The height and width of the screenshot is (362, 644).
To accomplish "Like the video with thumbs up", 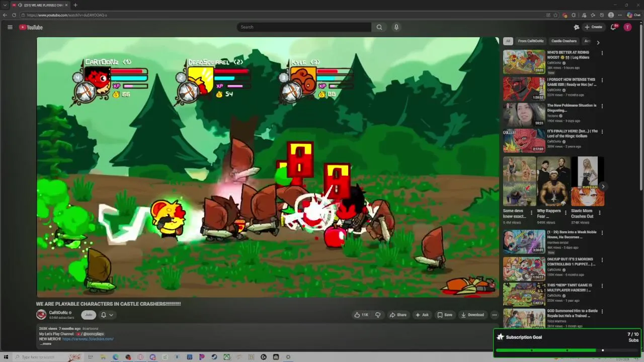I will click(x=361, y=315).
